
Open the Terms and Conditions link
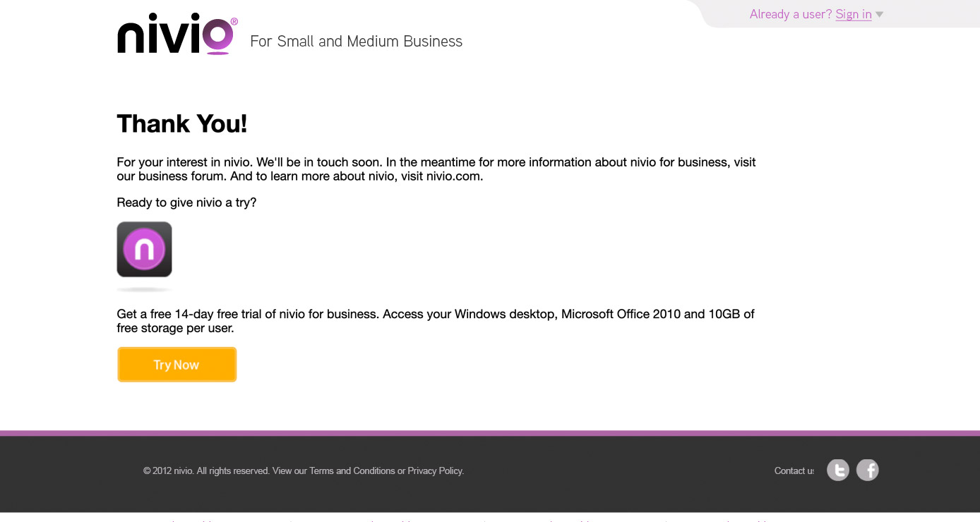pyautogui.click(x=352, y=471)
